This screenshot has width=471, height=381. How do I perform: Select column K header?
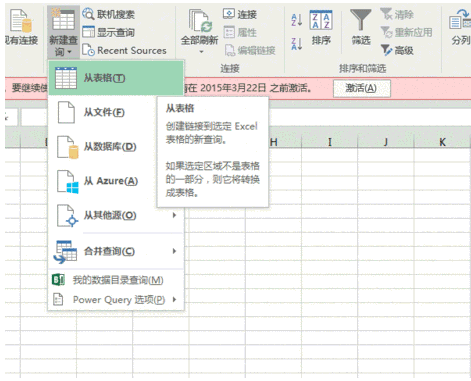[442, 142]
